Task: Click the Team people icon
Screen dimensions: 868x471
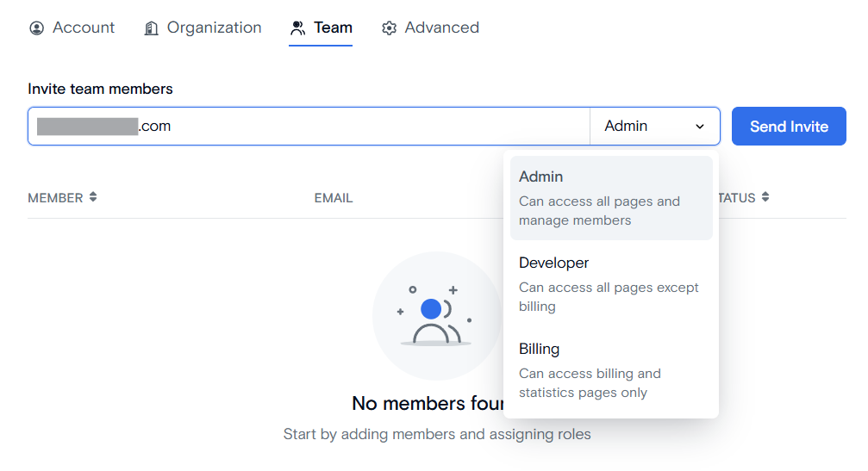Action: 298,28
